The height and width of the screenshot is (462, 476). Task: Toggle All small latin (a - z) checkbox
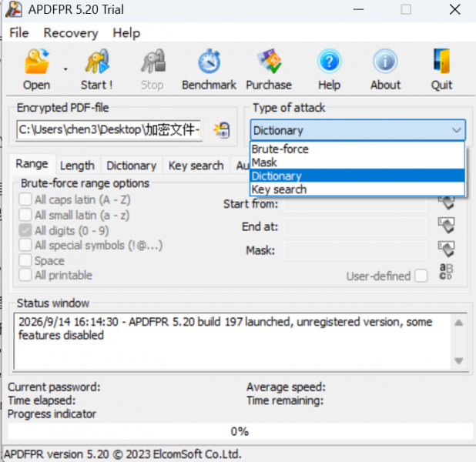[x=25, y=215]
